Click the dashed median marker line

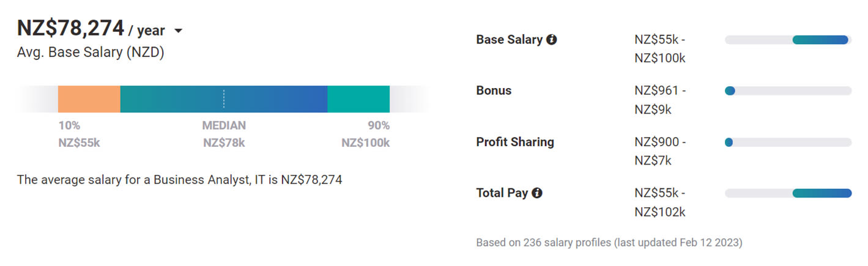coord(224,99)
